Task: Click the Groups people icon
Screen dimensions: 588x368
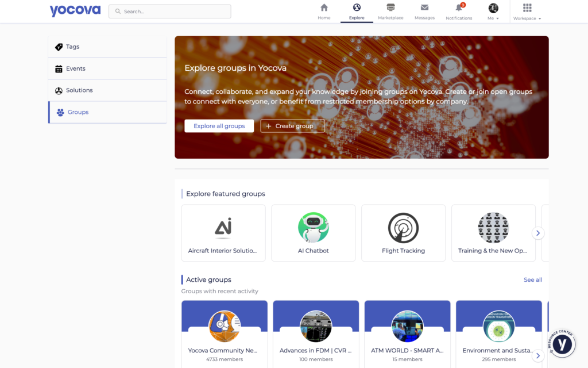Action: tap(60, 112)
